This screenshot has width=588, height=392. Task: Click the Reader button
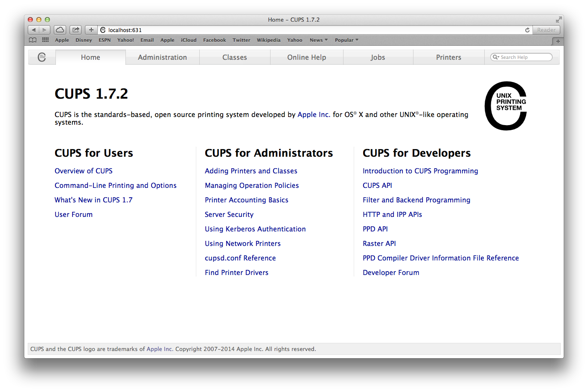(x=546, y=30)
